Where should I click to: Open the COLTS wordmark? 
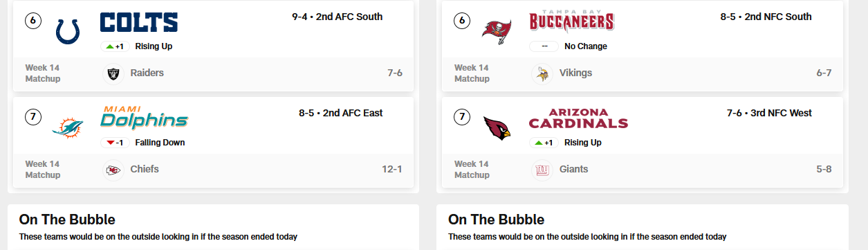coord(140,22)
